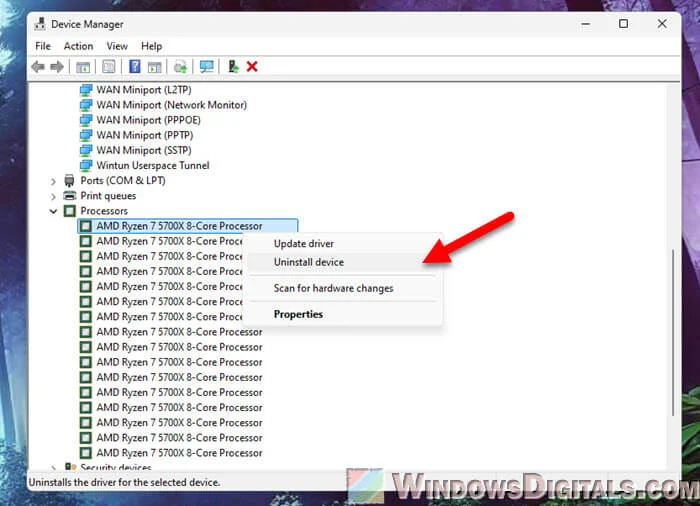700x506 pixels.
Task: Minimize the Device Manager window
Action: [586, 24]
